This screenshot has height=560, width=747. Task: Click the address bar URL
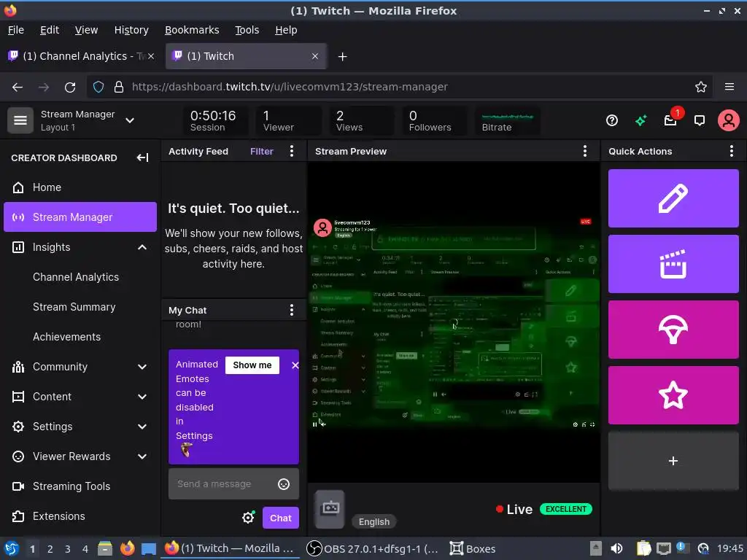point(290,87)
